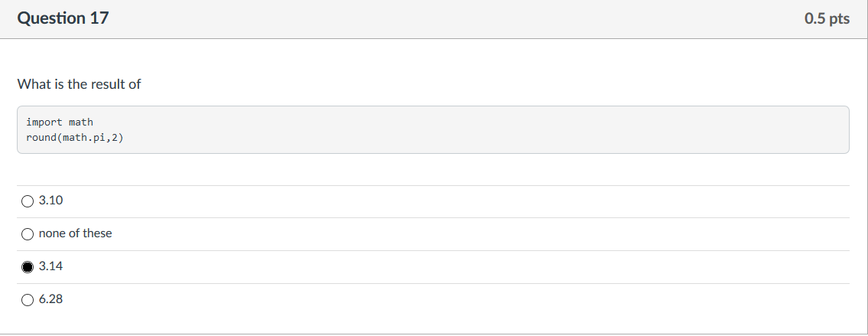The height and width of the screenshot is (336, 868).
Task: Click the "none of these" answer label
Action: coord(75,233)
